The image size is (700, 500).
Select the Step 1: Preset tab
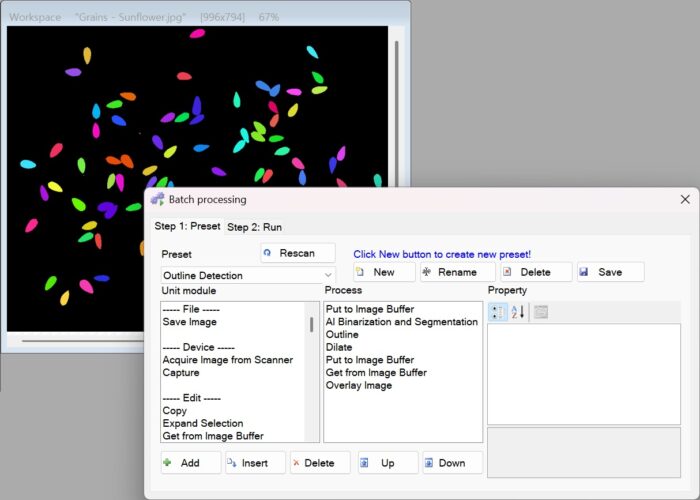pyautogui.click(x=188, y=226)
